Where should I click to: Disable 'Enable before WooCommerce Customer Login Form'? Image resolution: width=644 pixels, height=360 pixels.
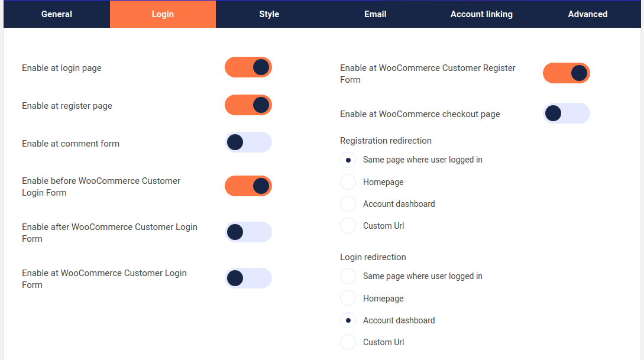tap(248, 186)
